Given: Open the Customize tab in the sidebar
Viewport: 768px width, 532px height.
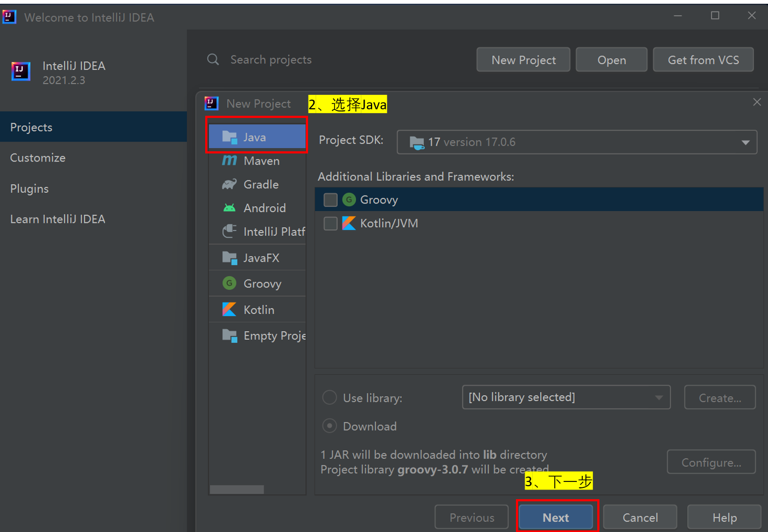Looking at the screenshot, I should point(94,158).
